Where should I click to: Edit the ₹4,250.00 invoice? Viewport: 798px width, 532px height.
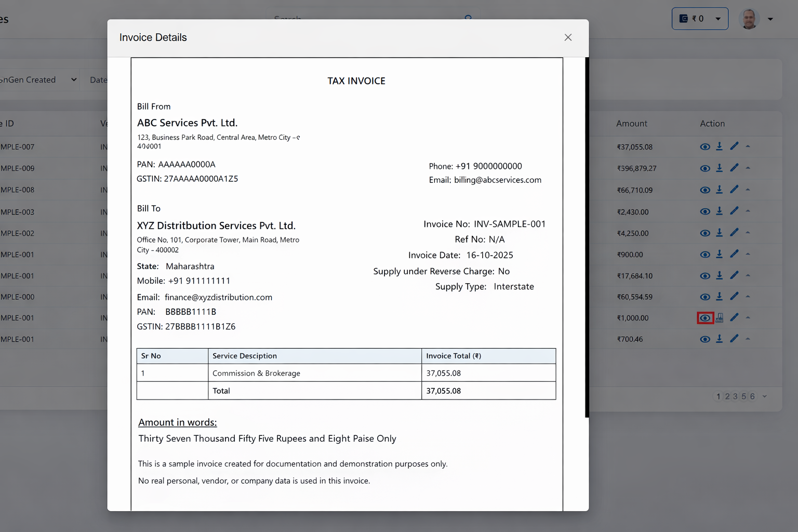pyautogui.click(x=734, y=233)
